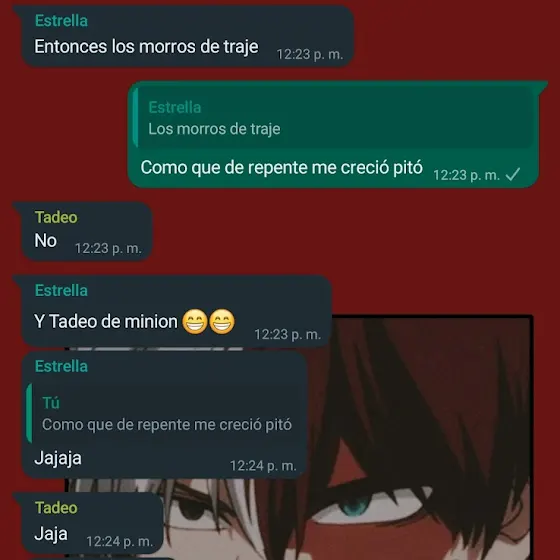Select Tadeo's 'No' message bubble

click(x=87, y=231)
